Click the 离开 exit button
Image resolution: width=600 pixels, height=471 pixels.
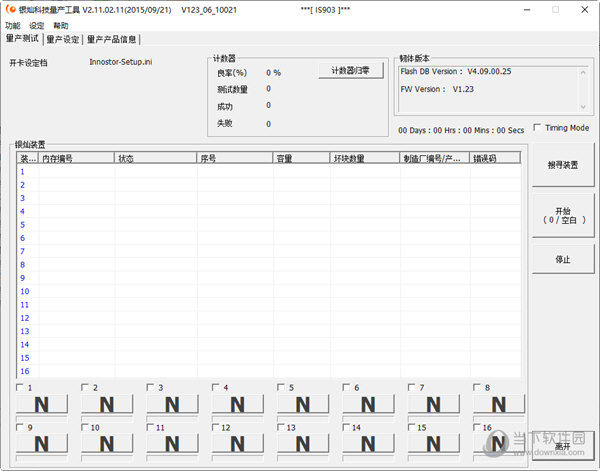click(563, 446)
